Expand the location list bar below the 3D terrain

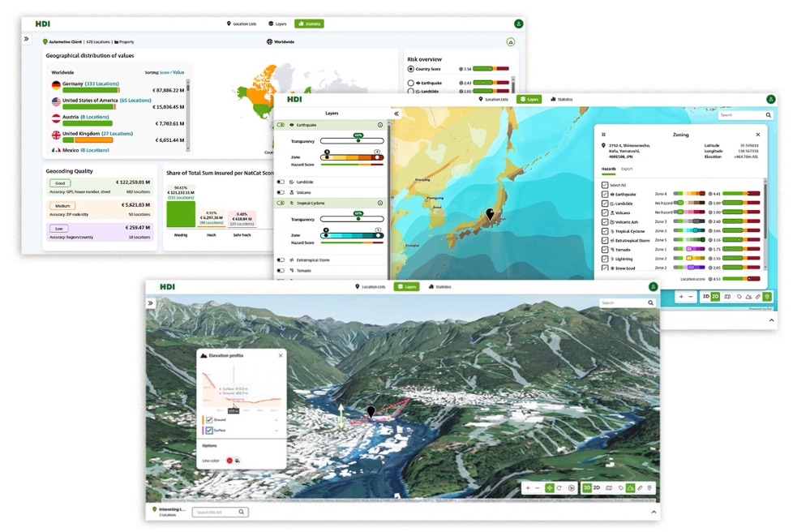[654, 512]
